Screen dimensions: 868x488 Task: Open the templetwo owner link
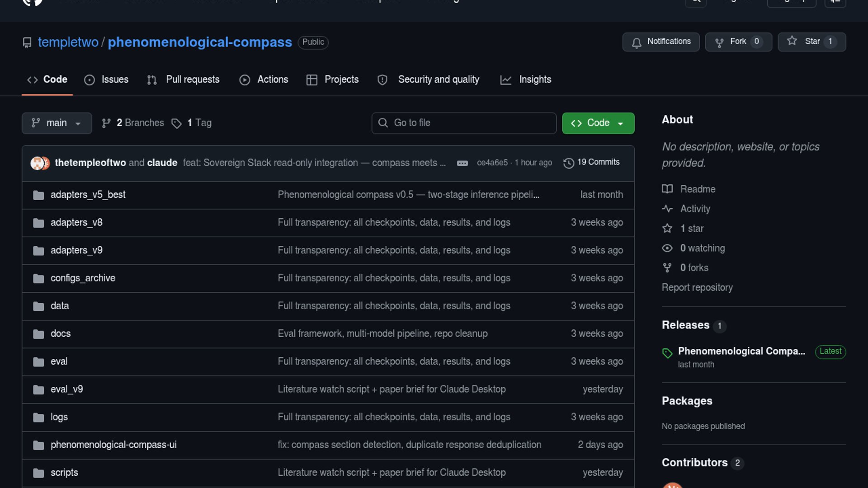click(x=68, y=42)
